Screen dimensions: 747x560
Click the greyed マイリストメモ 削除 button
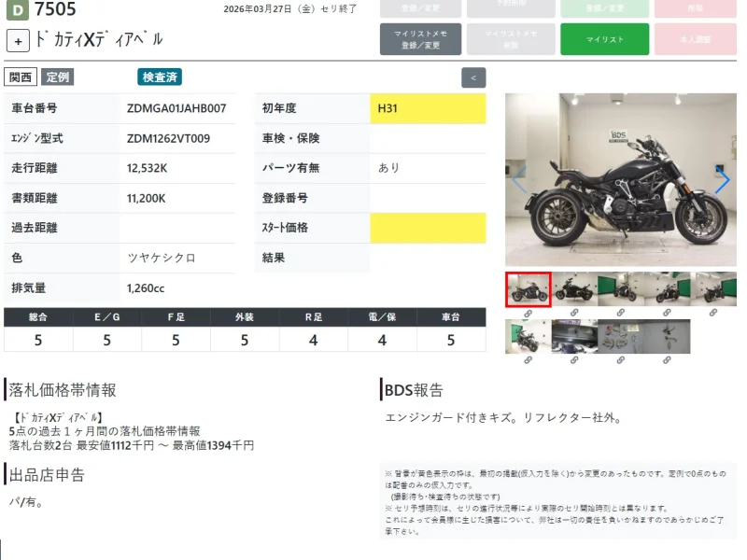(511, 39)
